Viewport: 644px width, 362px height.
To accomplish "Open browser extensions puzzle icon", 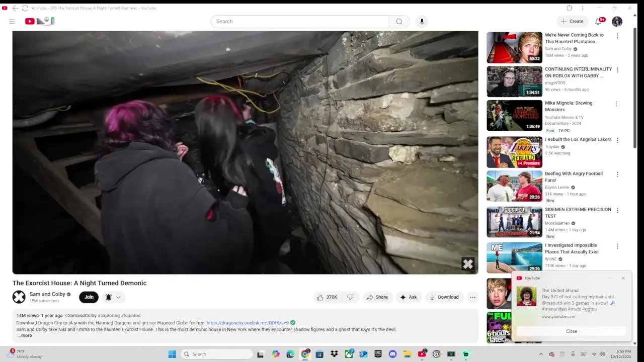I will tap(569, 8).
